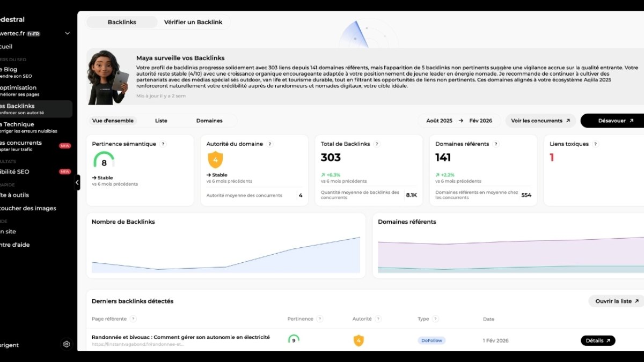Click the DoFollow type badge

pyautogui.click(x=431, y=341)
